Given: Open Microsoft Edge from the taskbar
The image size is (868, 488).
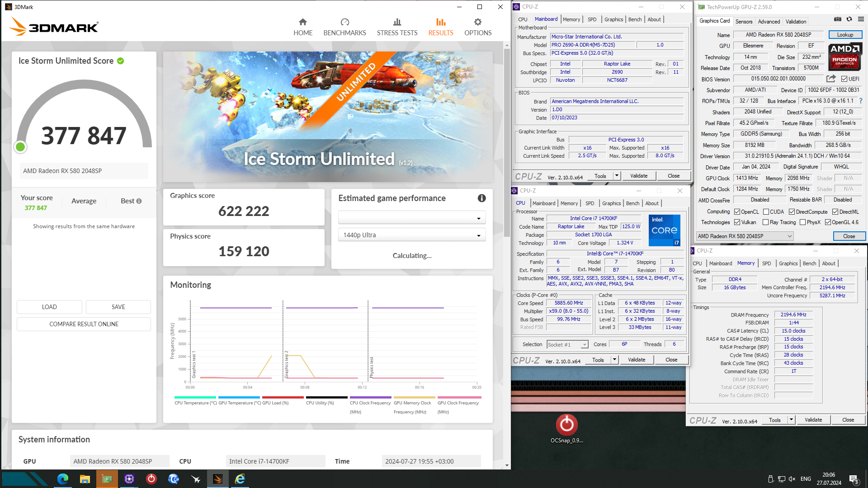Looking at the screenshot, I should 63,479.
